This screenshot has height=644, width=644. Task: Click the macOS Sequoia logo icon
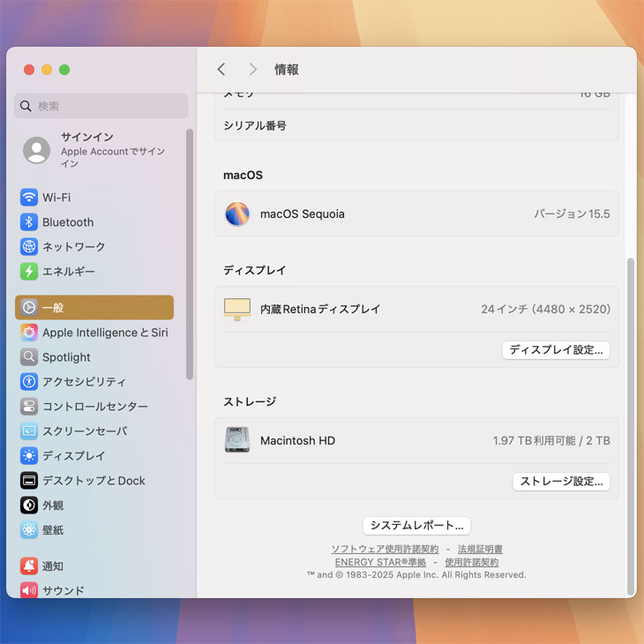pos(237,213)
